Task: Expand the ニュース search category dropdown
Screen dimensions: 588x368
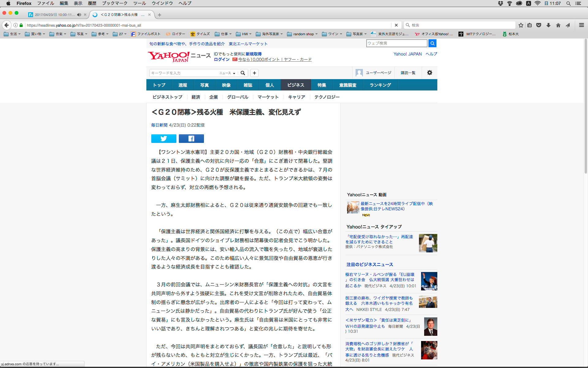Action: click(227, 73)
